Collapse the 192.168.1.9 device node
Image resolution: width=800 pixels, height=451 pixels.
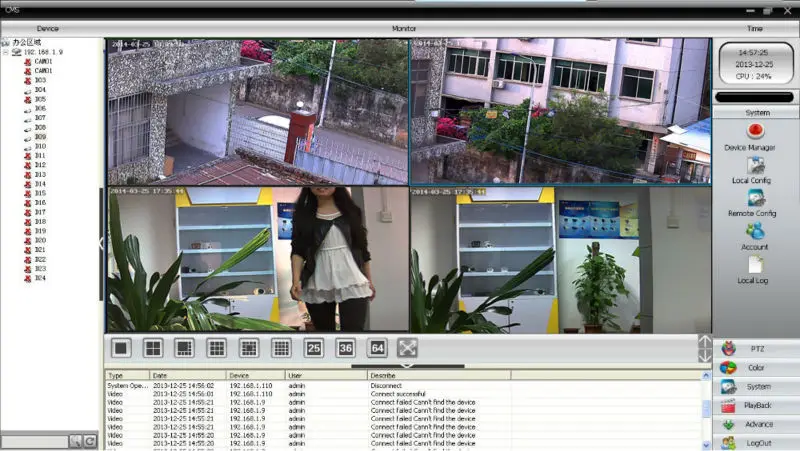pos(6,52)
